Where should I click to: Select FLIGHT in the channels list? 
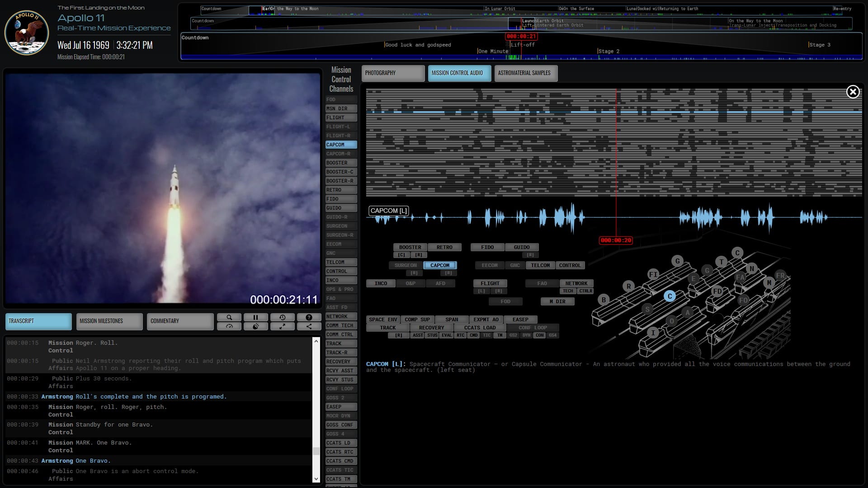tap(341, 117)
